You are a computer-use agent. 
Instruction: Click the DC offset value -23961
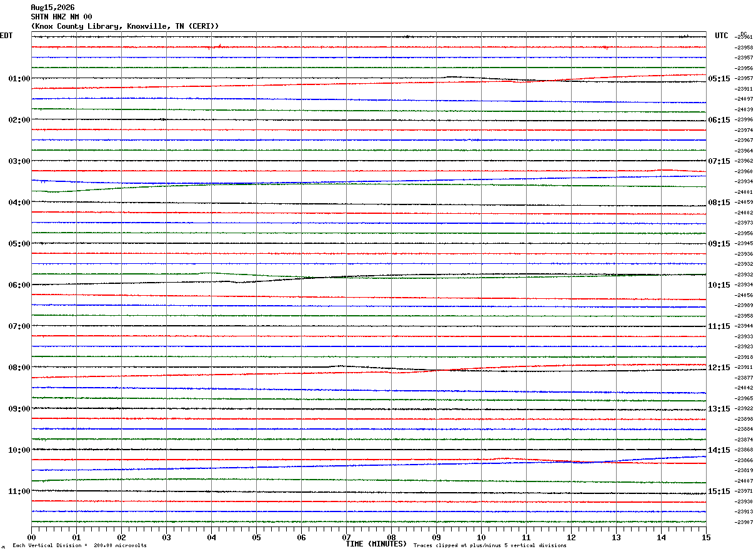point(744,38)
